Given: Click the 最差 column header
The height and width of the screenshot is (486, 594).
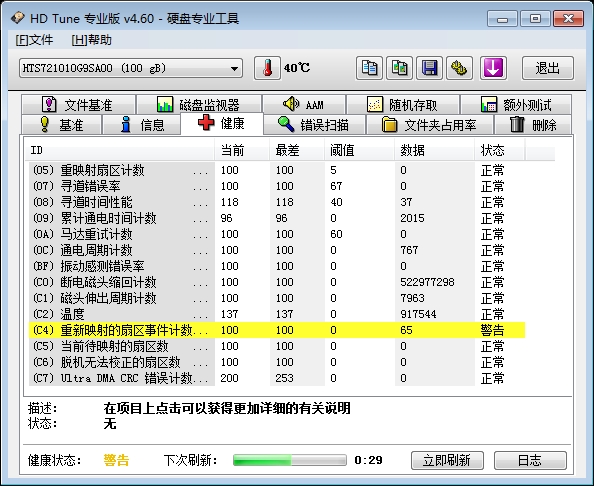Looking at the screenshot, I should coord(297,150).
